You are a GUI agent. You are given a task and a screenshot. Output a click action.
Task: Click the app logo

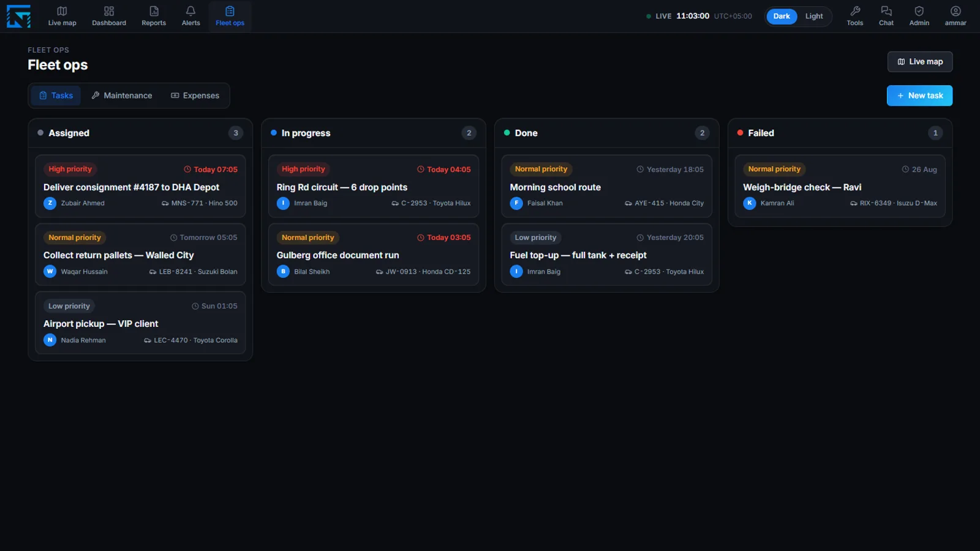(x=18, y=17)
